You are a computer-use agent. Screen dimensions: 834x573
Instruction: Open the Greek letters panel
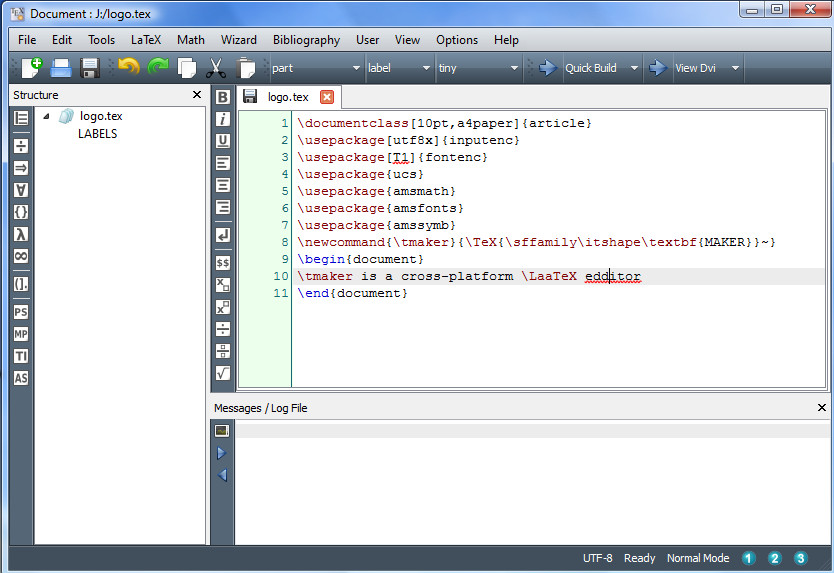click(21, 234)
